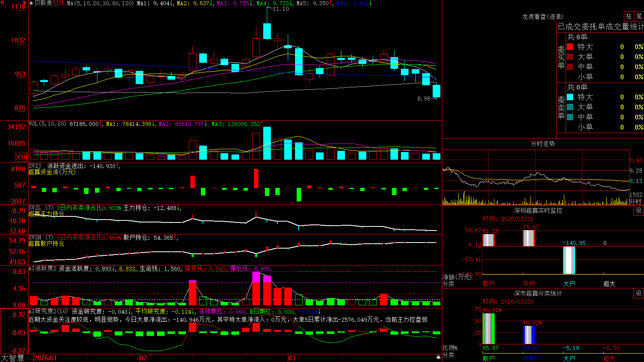644x362 pixels.
Task: Click 超大 category in 深圳超赢实时监控 chart
Action: click(x=609, y=284)
